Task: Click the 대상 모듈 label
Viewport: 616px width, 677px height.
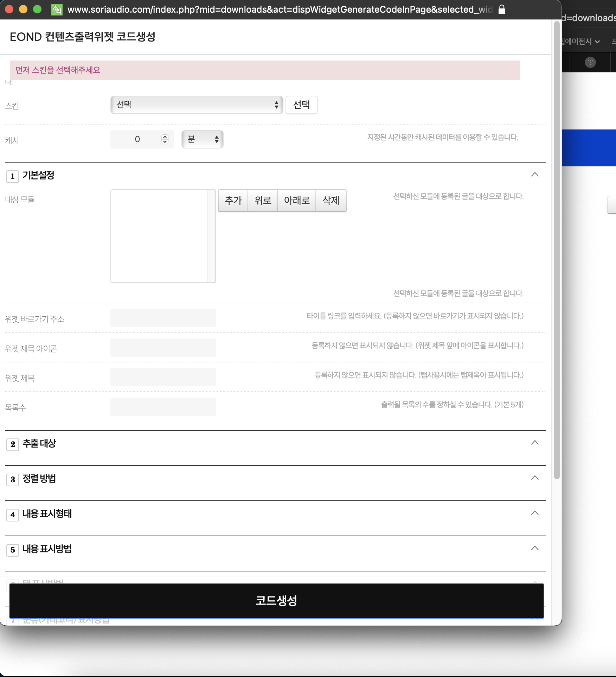Action: [x=20, y=200]
